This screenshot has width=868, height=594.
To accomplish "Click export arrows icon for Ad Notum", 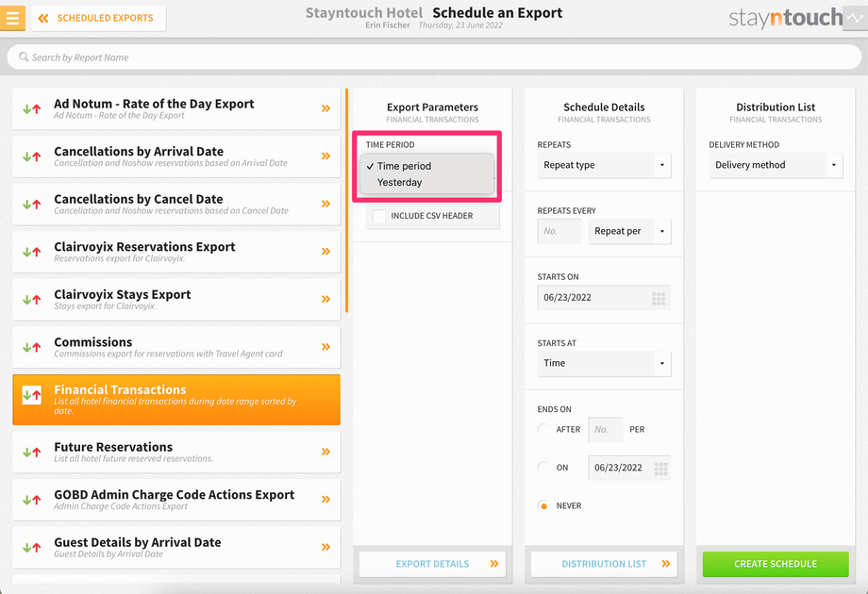I will tap(31, 109).
